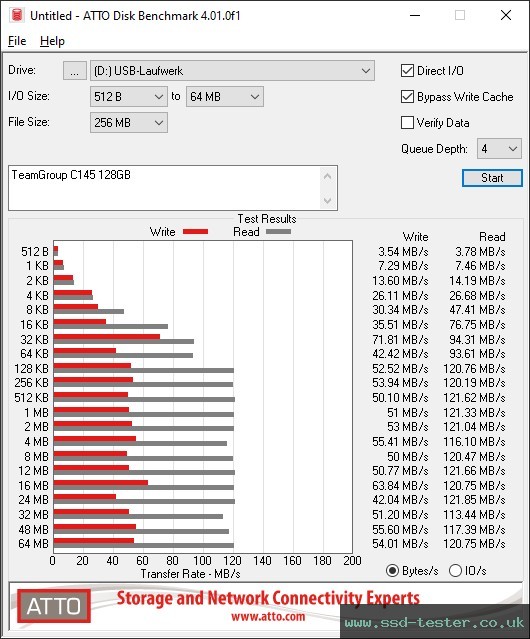Click the Write column header in results
Screen dimensions: 530x639
point(416,237)
